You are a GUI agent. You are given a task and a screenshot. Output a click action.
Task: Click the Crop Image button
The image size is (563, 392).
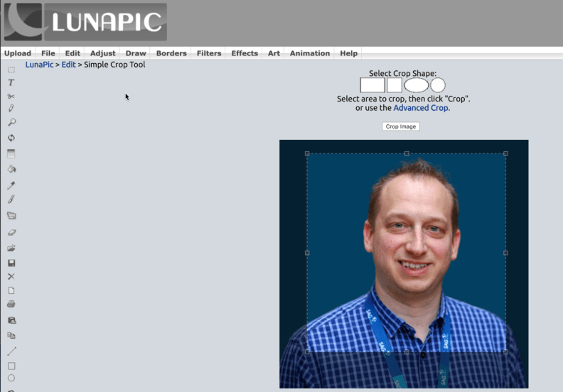401,126
